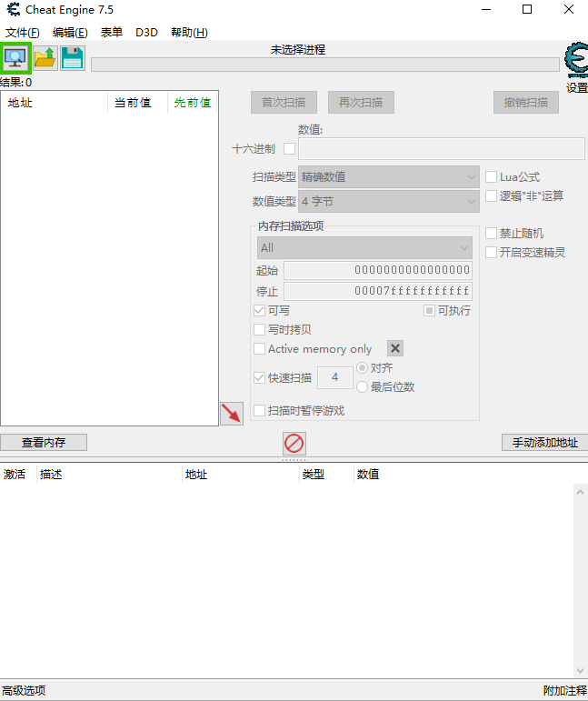
Task: Click the red circle clear list icon
Action: point(294,443)
